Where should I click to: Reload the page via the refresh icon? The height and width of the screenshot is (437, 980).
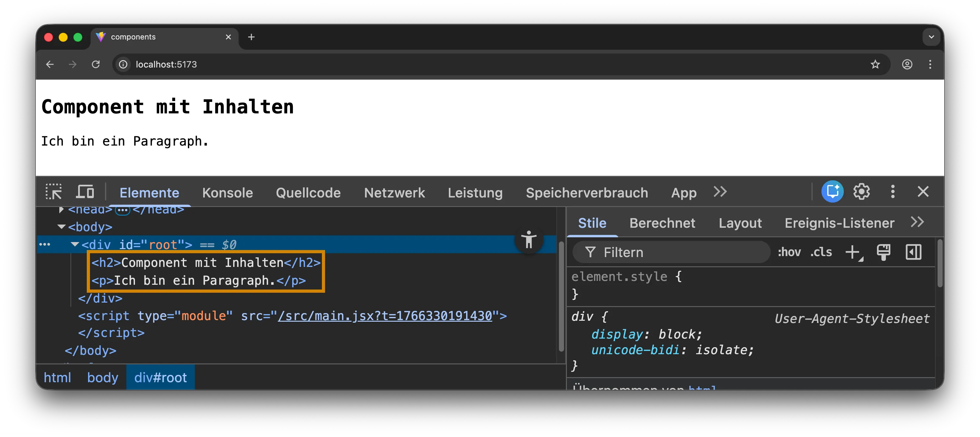click(95, 64)
